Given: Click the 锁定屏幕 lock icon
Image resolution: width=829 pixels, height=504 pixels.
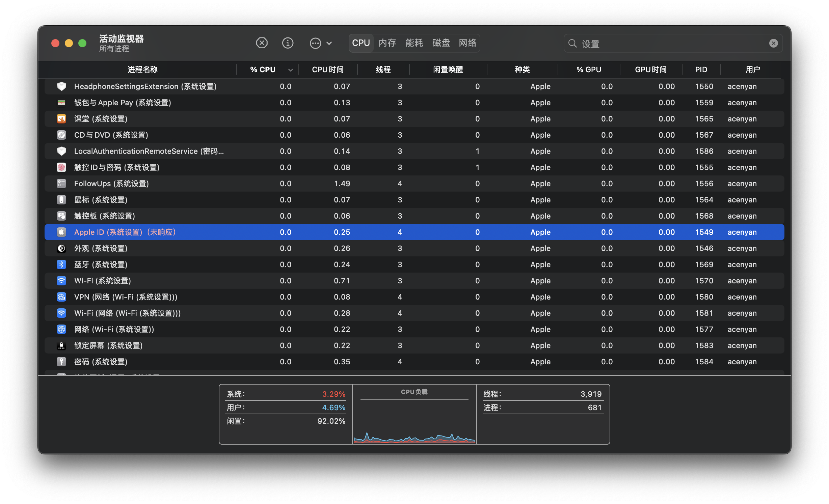Looking at the screenshot, I should click(x=61, y=345).
